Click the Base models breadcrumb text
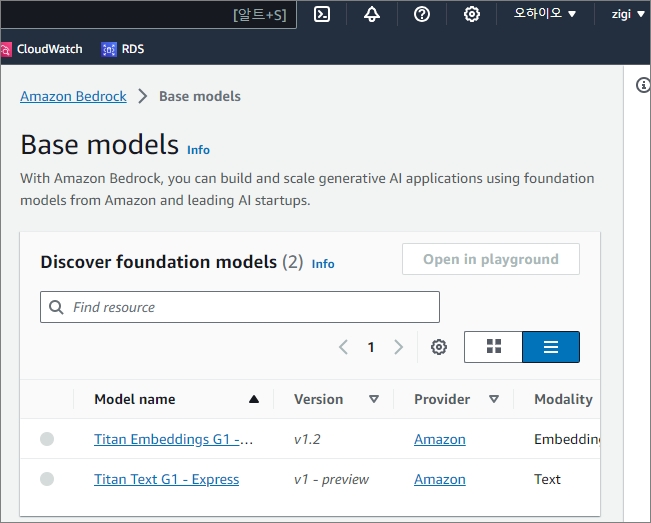The height and width of the screenshot is (523, 651). [x=200, y=96]
